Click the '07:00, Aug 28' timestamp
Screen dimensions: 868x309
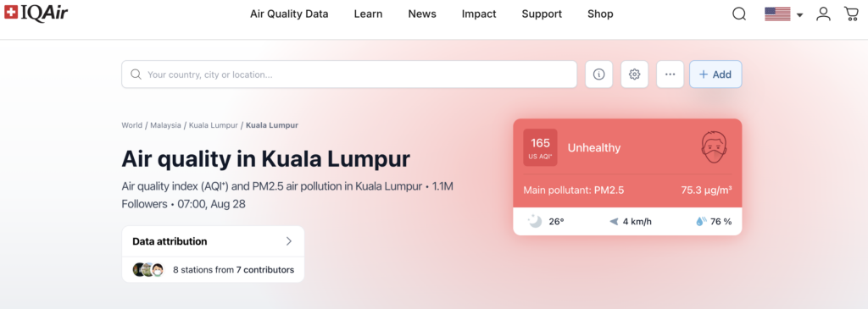pos(211,204)
